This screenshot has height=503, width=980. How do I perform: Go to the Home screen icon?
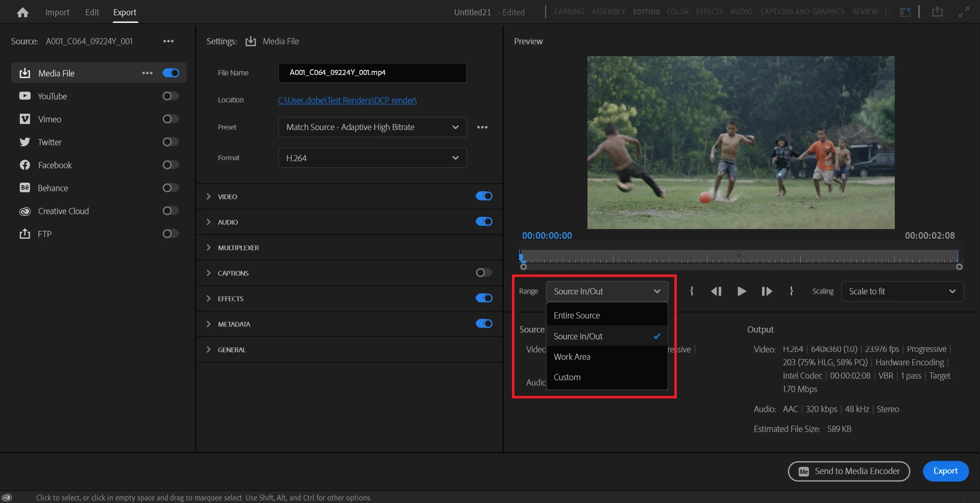point(22,12)
